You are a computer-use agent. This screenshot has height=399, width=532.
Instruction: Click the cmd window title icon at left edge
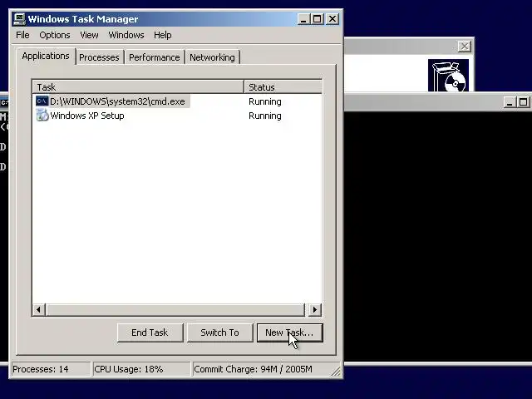point(4,102)
